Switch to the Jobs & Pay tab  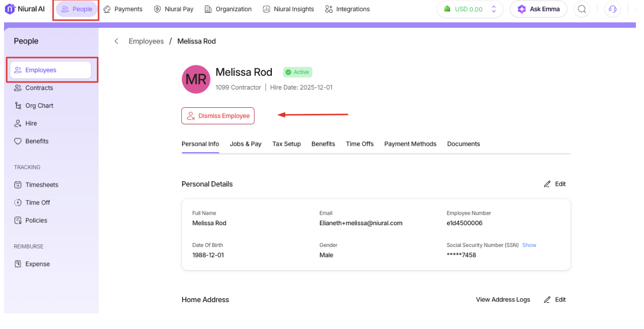pos(246,144)
